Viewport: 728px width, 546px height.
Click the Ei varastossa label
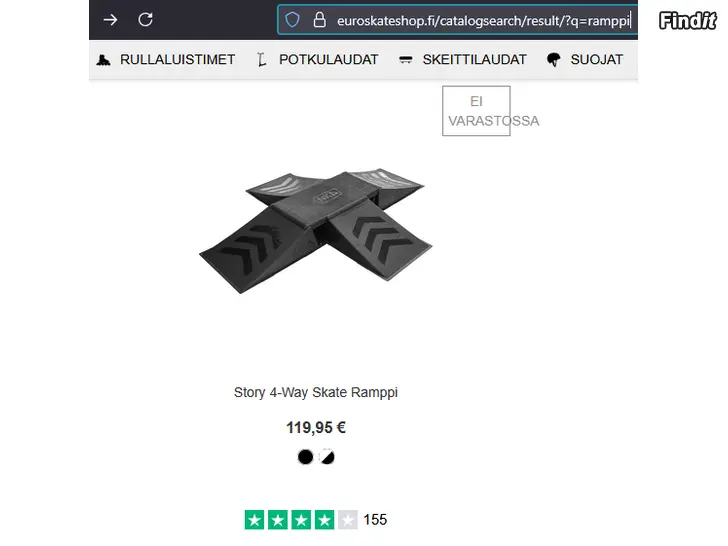[x=476, y=111]
